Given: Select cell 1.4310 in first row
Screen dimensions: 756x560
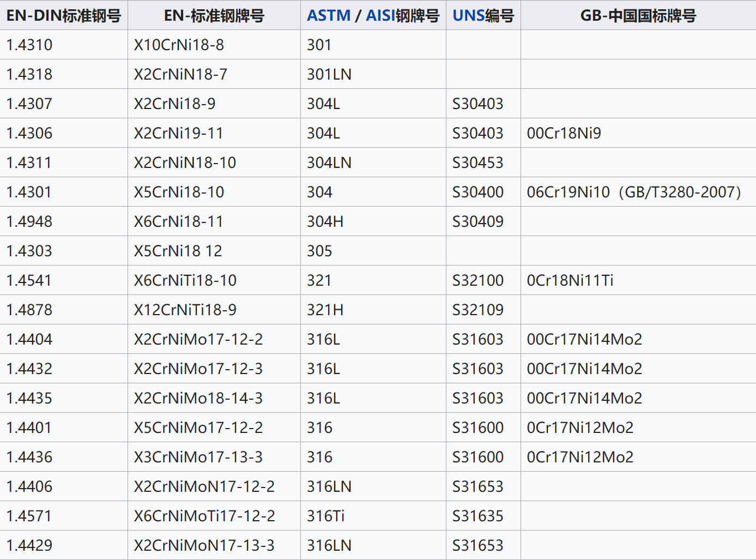Looking at the screenshot, I should pos(29,45).
